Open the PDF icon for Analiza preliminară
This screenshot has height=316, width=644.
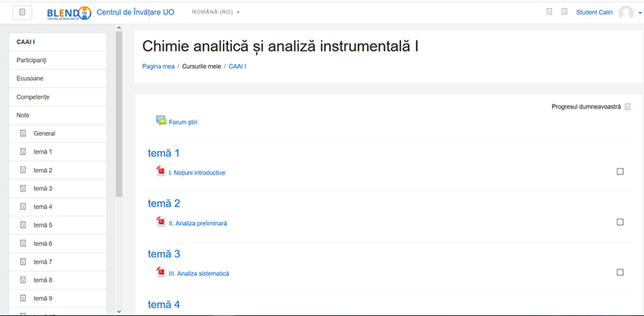pos(161,222)
